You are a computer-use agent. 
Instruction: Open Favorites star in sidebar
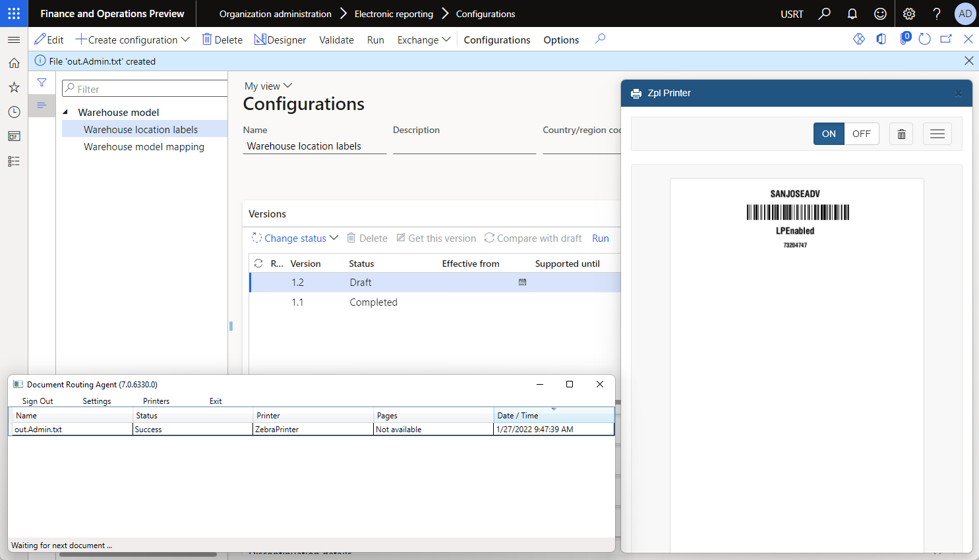(14, 87)
